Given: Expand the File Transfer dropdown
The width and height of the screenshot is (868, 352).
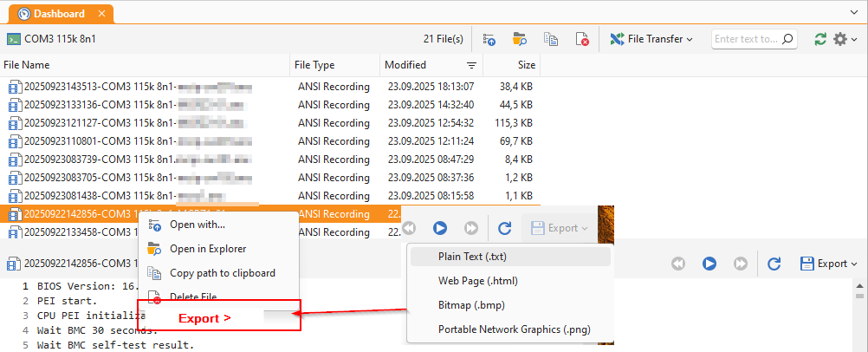Looking at the screenshot, I should click(x=651, y=39).
